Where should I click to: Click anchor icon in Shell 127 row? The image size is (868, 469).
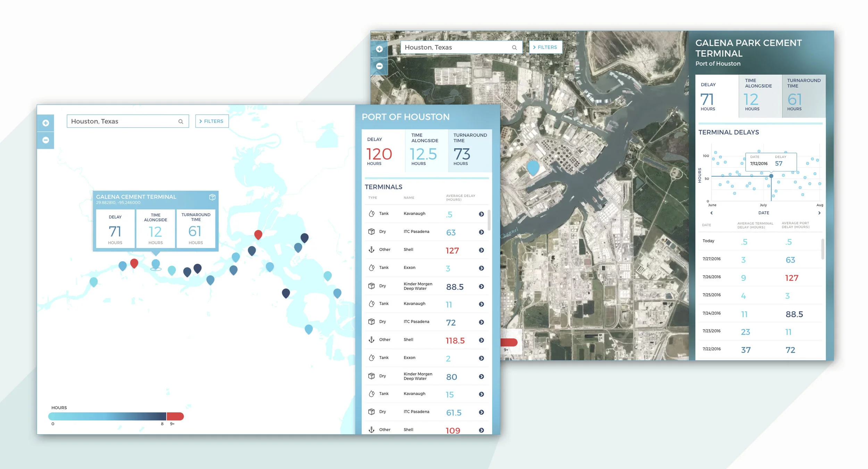[372, 250]
